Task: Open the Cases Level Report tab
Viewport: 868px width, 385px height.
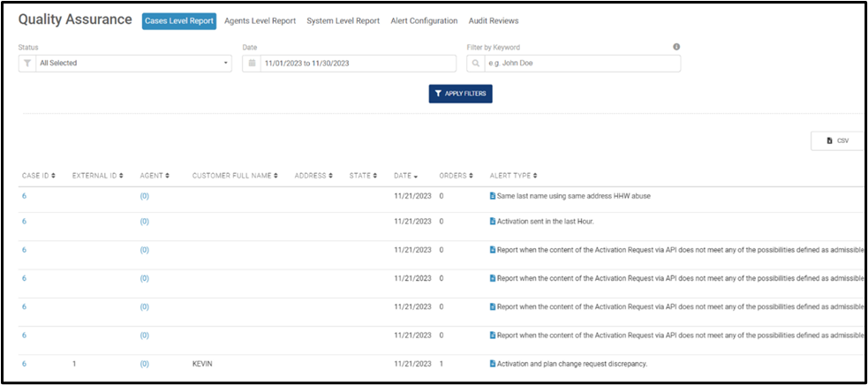Action: coord(178,21)
